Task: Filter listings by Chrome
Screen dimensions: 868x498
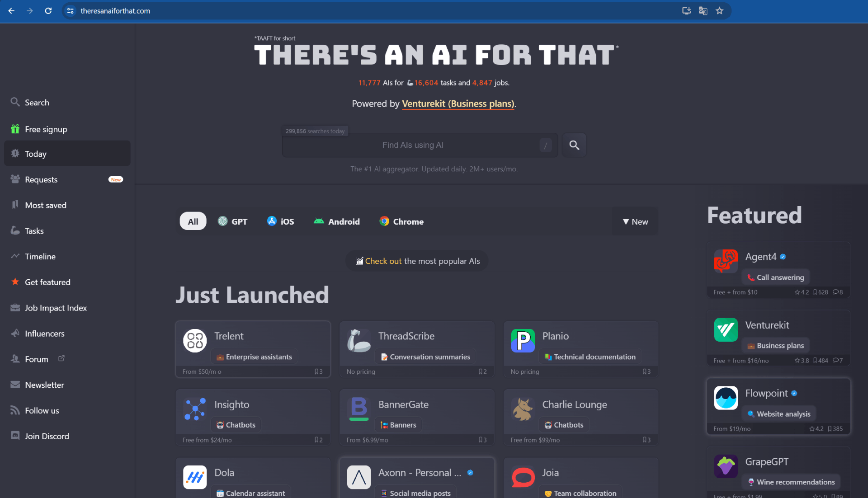Action: point(401,221)
